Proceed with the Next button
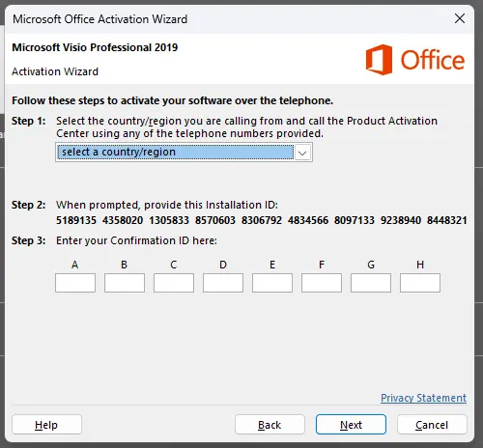The height and width of the screenshot is (448, 483). pyautogui.click(x=351, y=425)
